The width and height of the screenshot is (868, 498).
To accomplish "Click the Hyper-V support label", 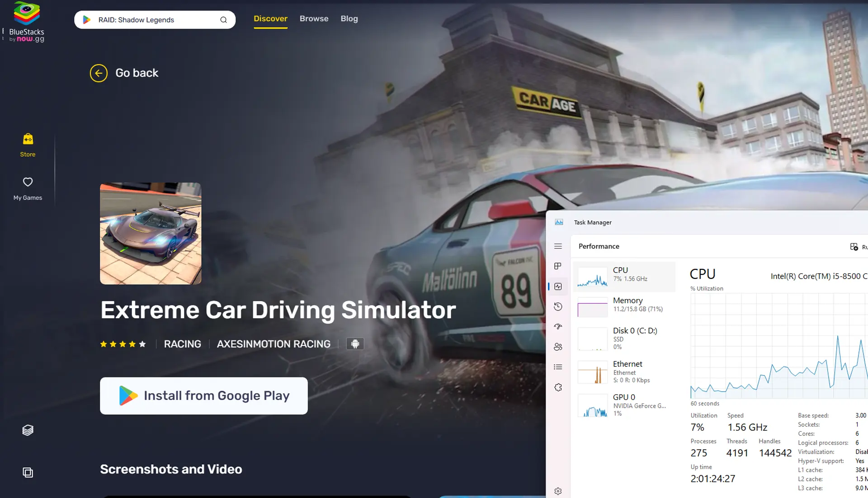I will [821, 461].
